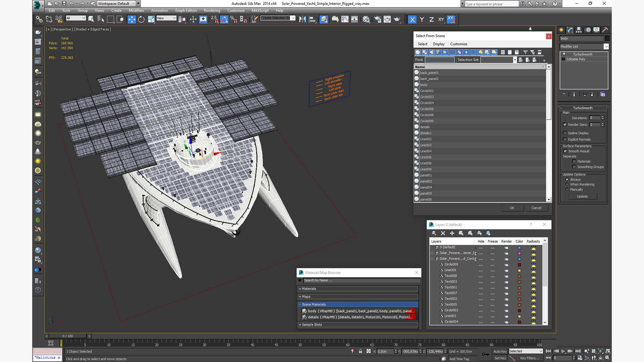Toggle Explicit Normals checkbox
This screenshot has height=362, width=644.
(565, 139)
